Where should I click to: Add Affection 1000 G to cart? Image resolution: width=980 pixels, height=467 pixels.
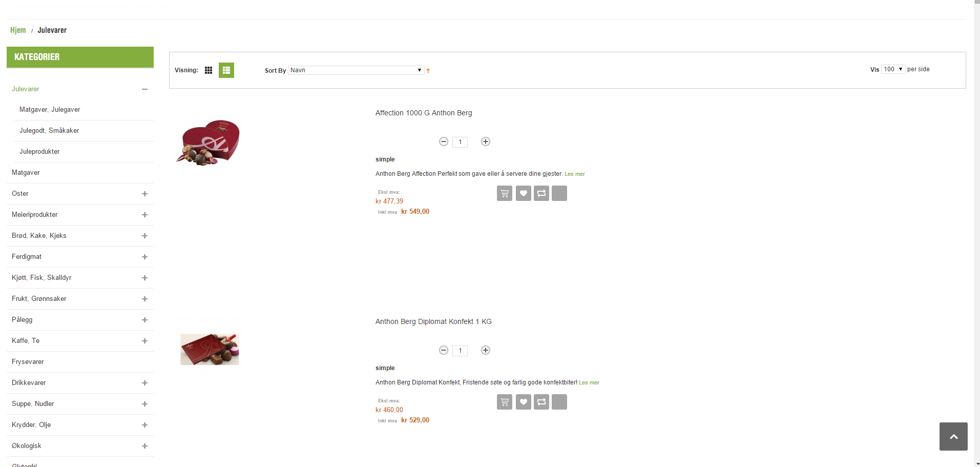pyautogui.click(x=505, y=193)
